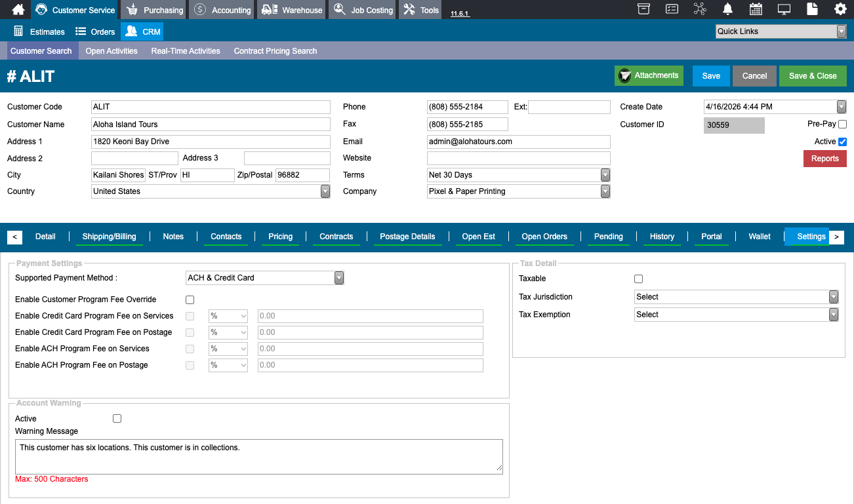
Task: Tick Enable ACH Program Fee on Services
Action: coord(190,349)
